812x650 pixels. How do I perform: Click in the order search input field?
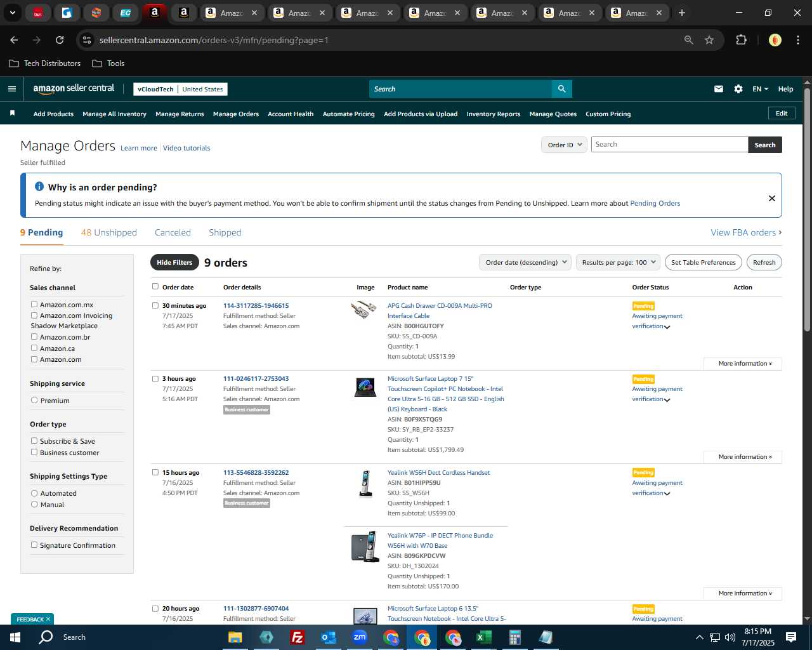(669, 145)
